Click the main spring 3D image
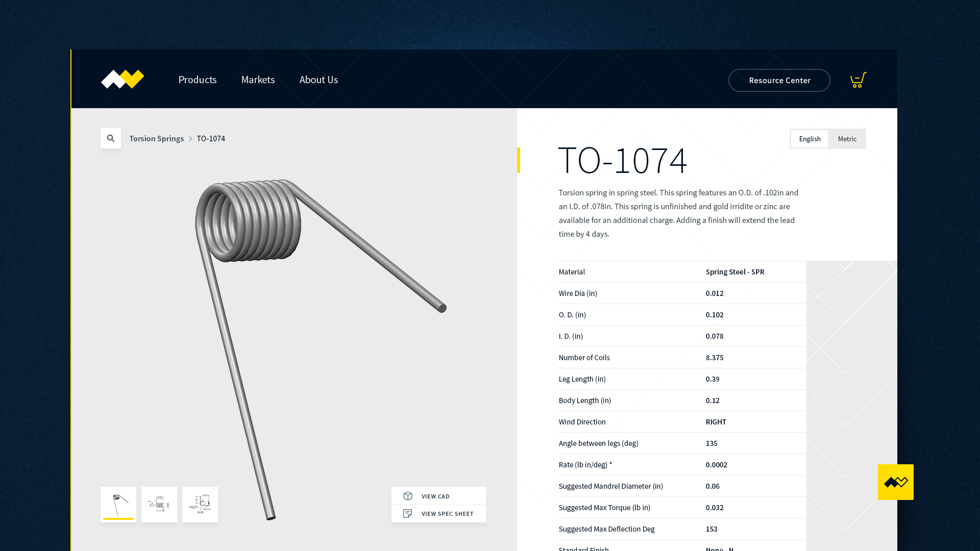Screen dimensions: 980x551 click(321, 349)
